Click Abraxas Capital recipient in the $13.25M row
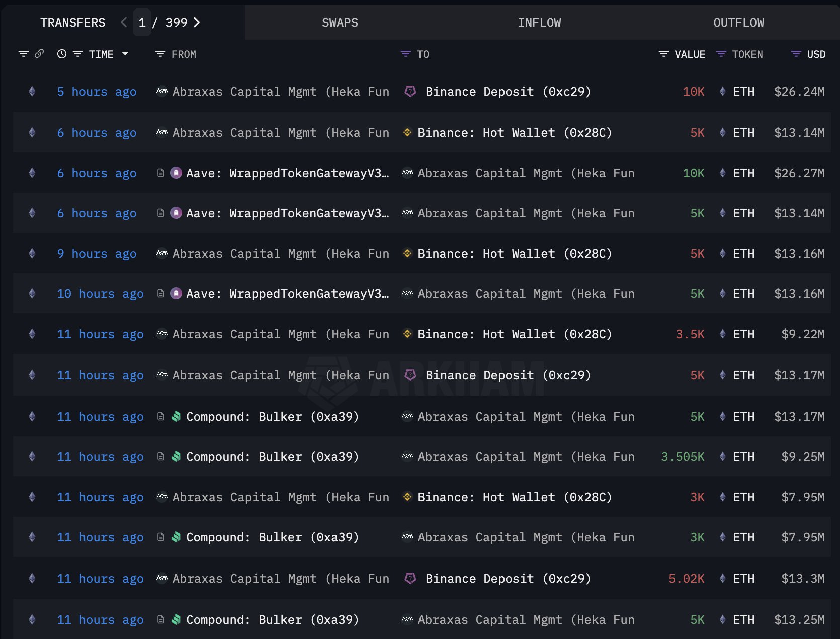840x639 pixels. tap(526, 620)
